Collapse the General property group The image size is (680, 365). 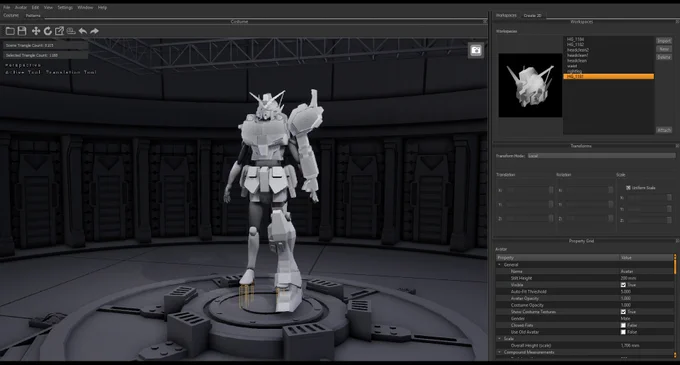tap(499, 264)
